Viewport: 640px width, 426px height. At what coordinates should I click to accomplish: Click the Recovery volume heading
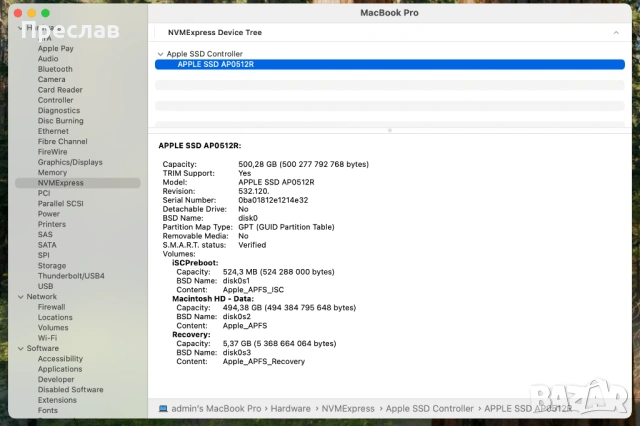click(191, 335)
